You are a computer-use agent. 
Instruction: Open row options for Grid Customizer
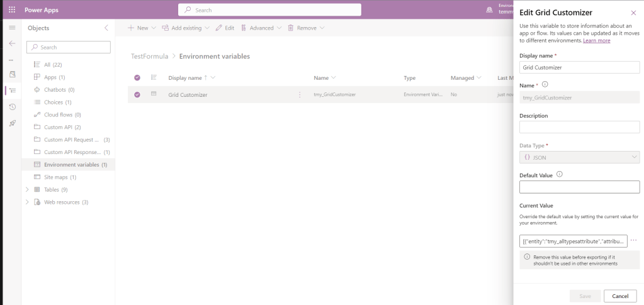coord(300,94)
